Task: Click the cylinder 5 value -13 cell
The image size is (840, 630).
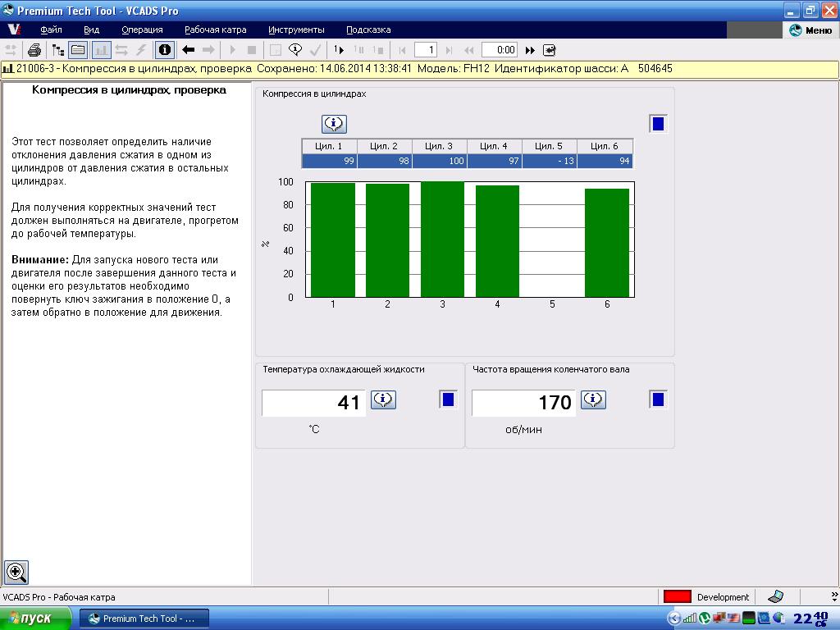Action: pyautogui.click(x=549, y=162)
